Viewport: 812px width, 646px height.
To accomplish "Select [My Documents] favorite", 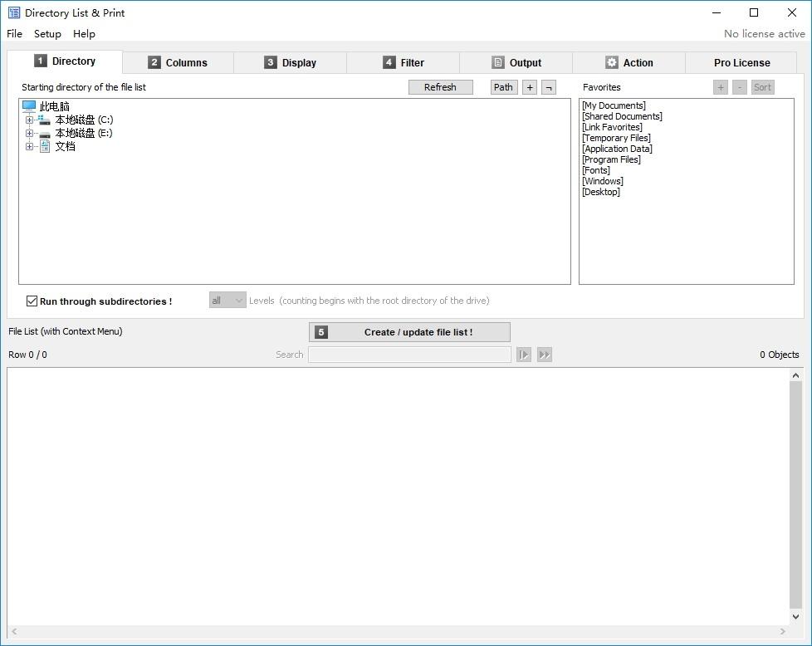I will point(614,105).
